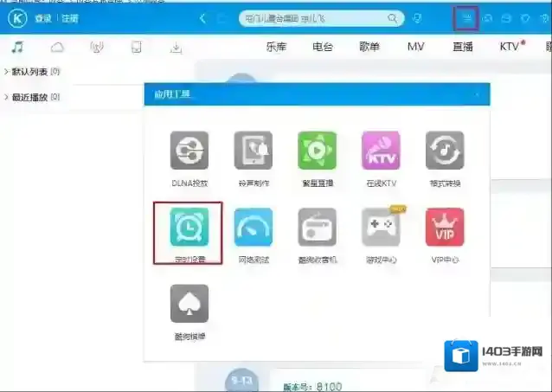Viewport: 552px width, 392px height.
Task: Click the application tools icon in title bar
Action: (x=466, y=17)
